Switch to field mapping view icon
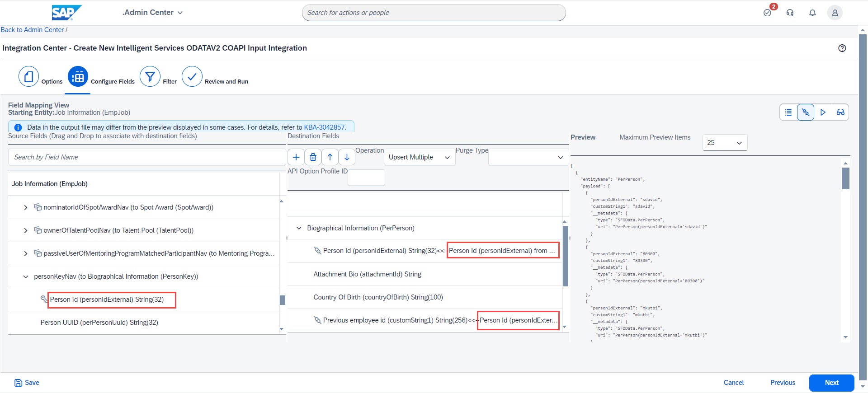 click(806, 112)
